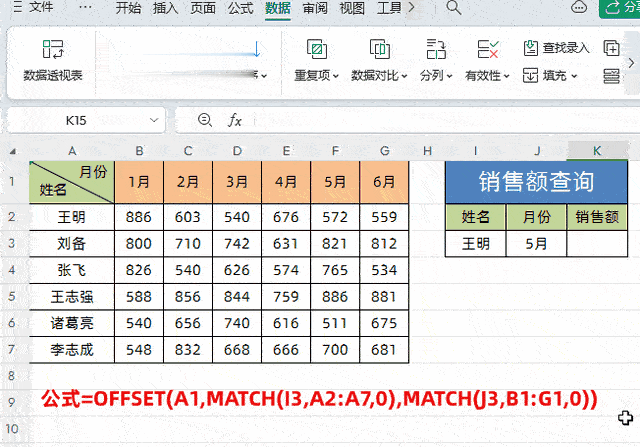Click the 销售额查询 title cell
Screen dimensions: 640x447
[536, 182]
